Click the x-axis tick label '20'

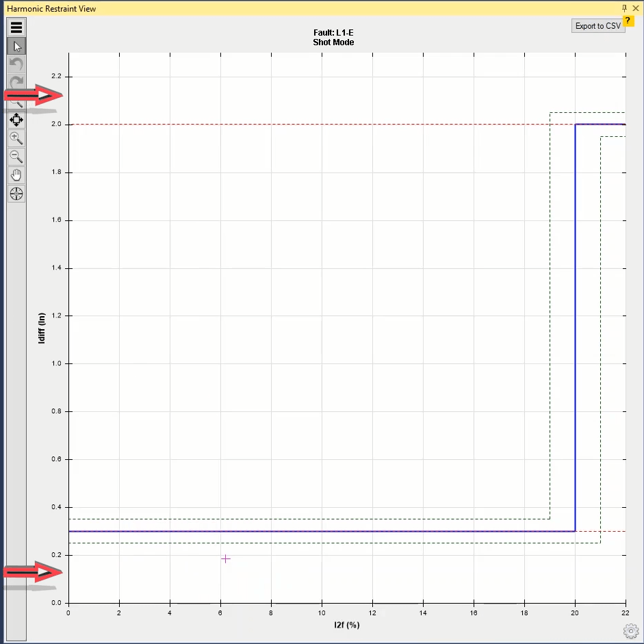575,613
